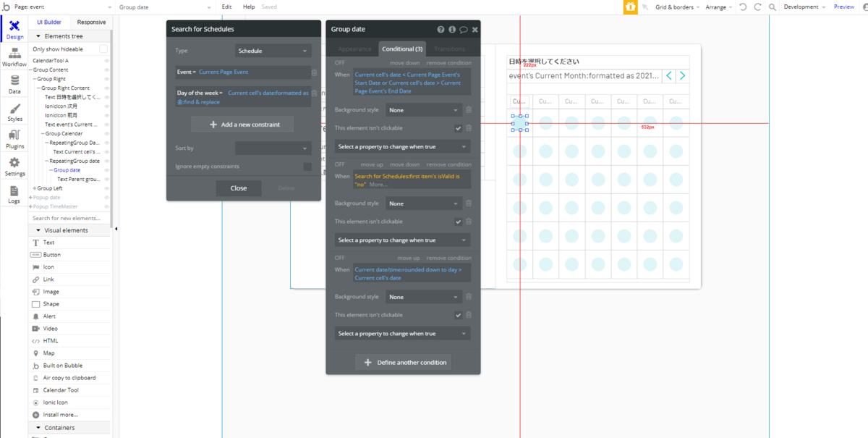868x438 pixels.
Task: Switch to the Transitions tab
Action: pos(450,49)
